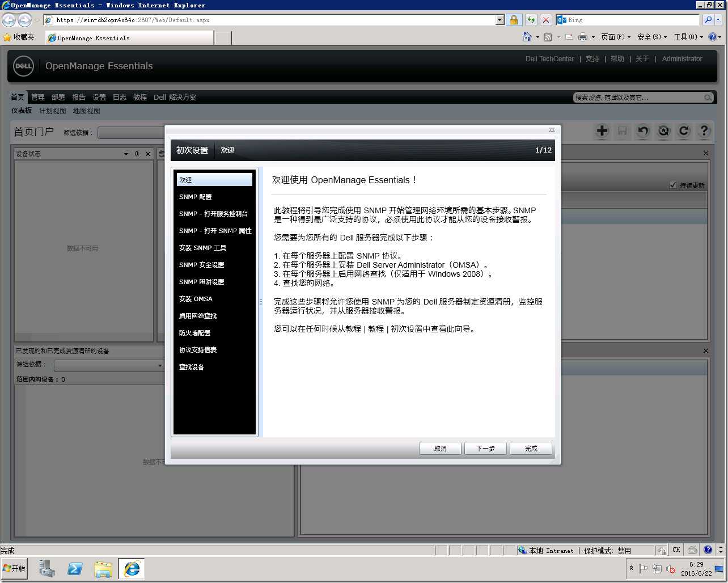Open the address bar URL dropdown arrow
728x583 pixels.
click(500, 20)
